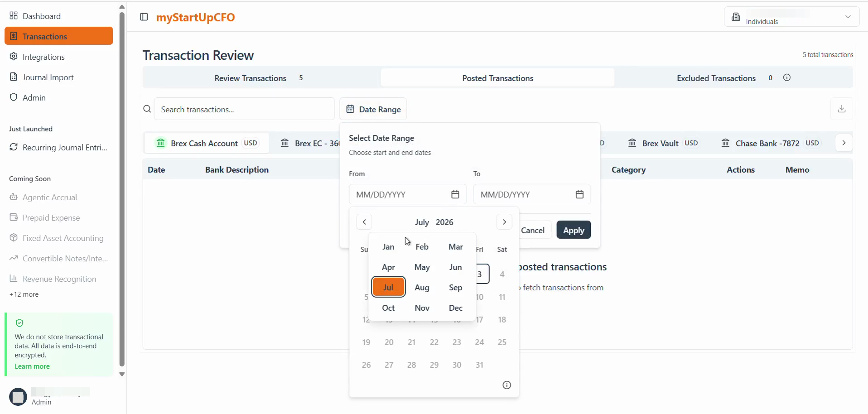Select Chase Bank -7872 account tab
The width and height of the screenshot is (868, 414).
pos(771,143)
